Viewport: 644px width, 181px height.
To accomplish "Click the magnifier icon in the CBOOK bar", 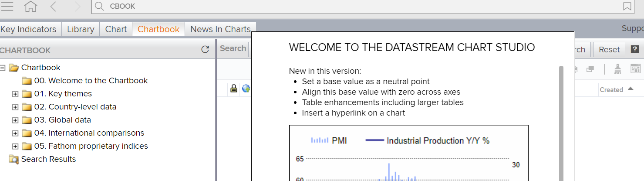I will (x=100, y=7).
